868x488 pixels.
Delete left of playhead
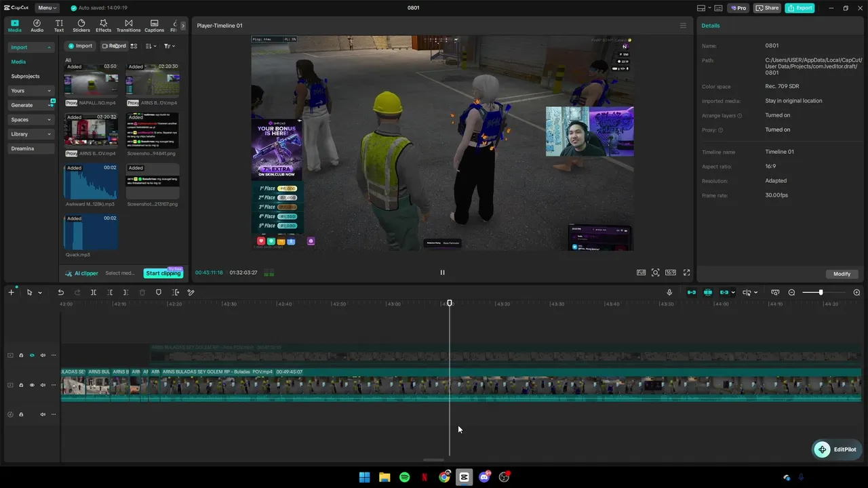click(x=110, y=292)
